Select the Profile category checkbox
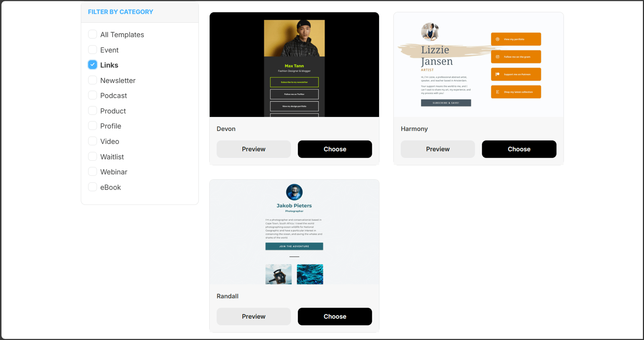This screenshot has height=340, width=644. pos(92,126)
